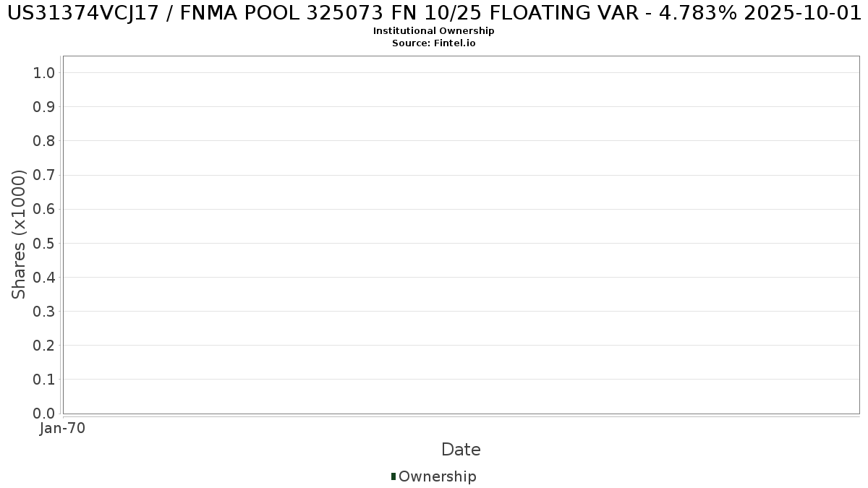868x488 pixels.
Task: Click the 0.1 y-axis tick label
Action: pos(44,379)
